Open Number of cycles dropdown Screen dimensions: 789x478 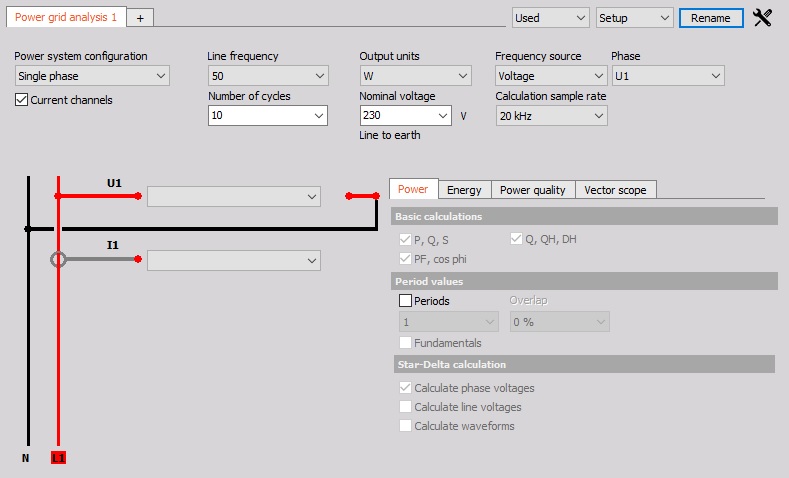(x=268, y=115)
